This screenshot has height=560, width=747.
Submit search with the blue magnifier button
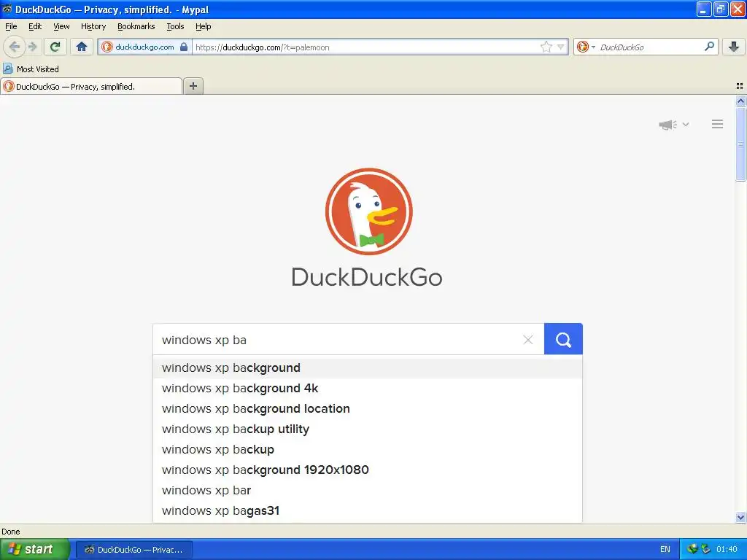tap(563, 339)
